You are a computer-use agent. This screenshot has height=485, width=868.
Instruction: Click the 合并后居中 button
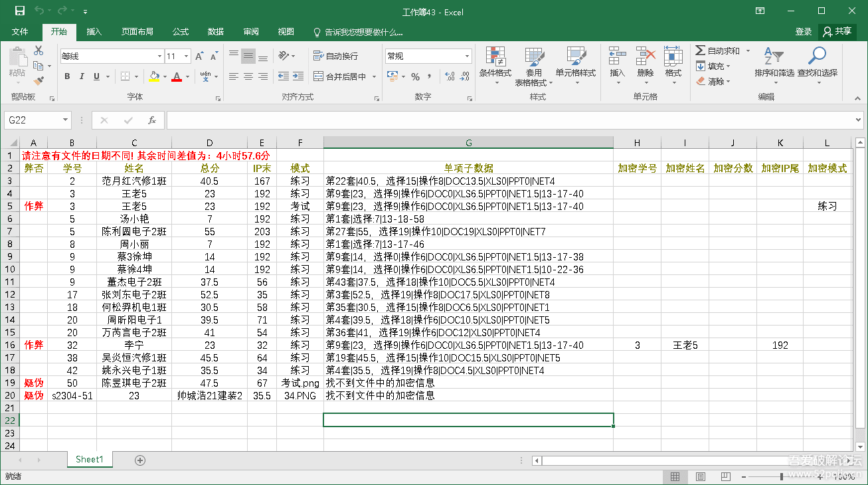pos(339,77)
